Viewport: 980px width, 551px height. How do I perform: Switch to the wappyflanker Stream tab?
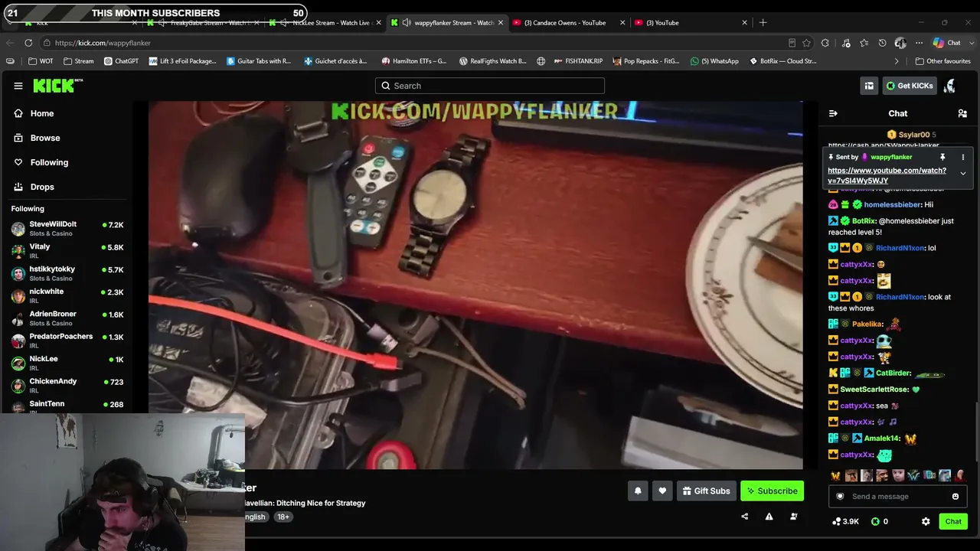[x=446, y=23]
